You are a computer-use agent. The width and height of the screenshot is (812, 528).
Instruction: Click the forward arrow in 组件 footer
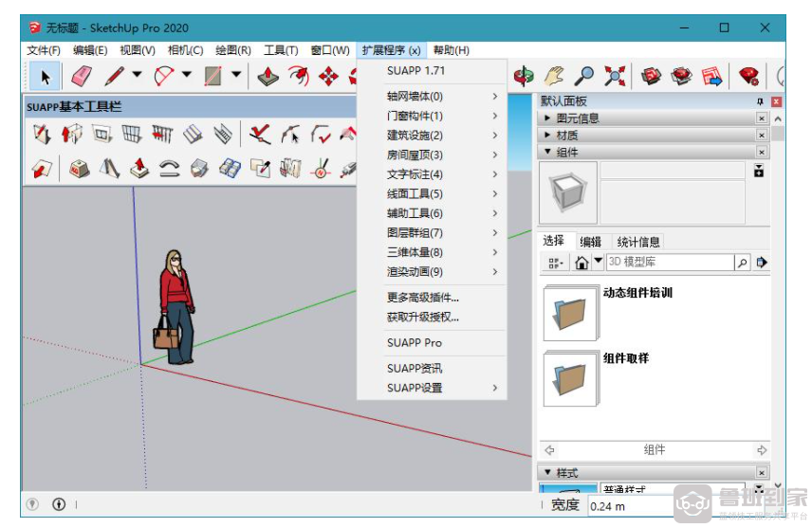coord(761,450)
